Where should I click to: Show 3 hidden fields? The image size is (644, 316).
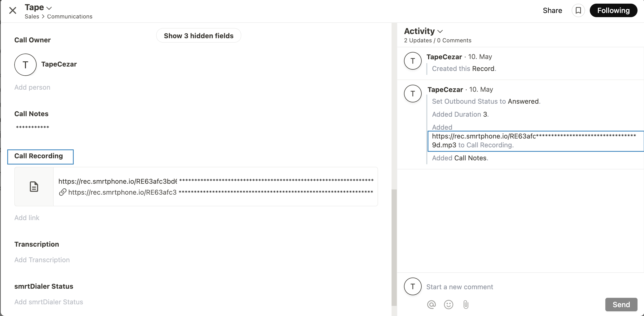[198, 36]
